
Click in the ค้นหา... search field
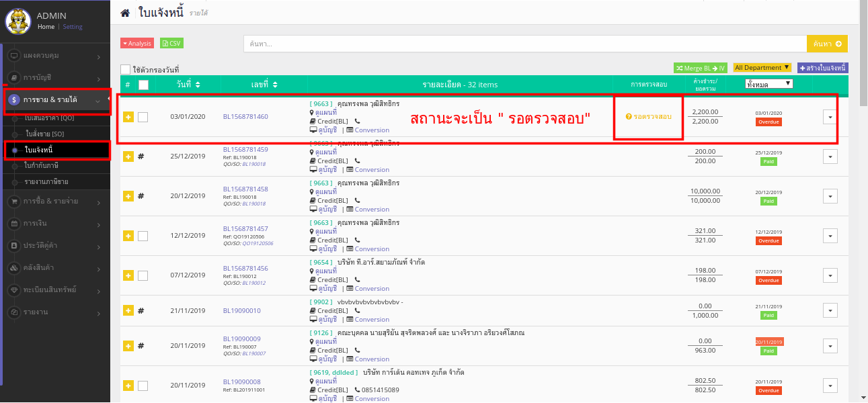[525, 44]
